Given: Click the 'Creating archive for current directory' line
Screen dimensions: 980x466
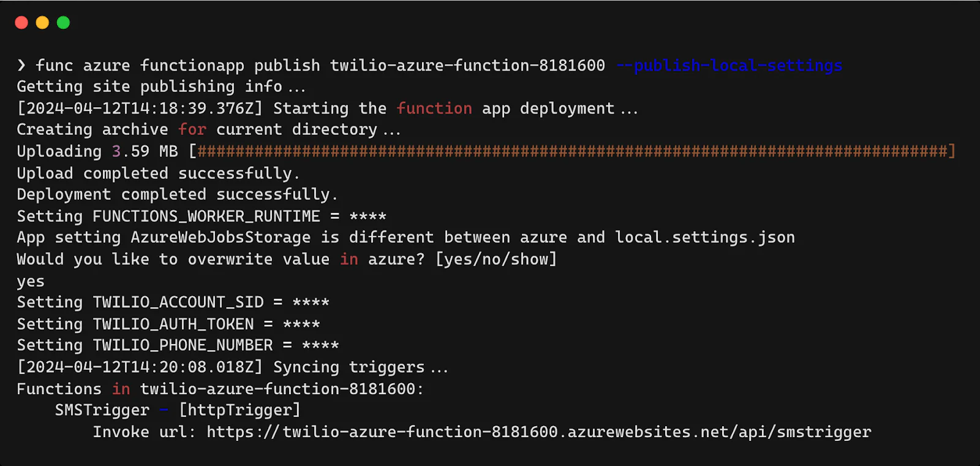Looking at the screenshot, I should click(208, 129).
